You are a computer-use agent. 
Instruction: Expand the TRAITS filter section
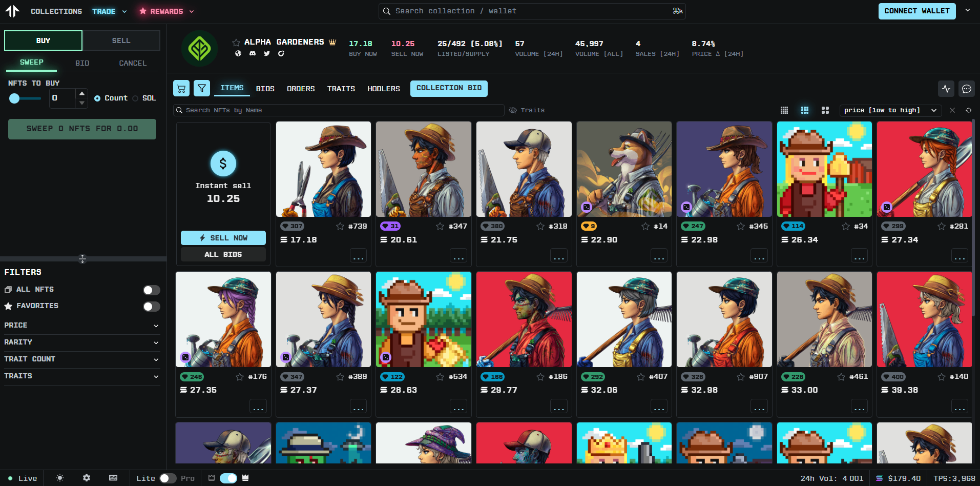click(x=82, y=376)
